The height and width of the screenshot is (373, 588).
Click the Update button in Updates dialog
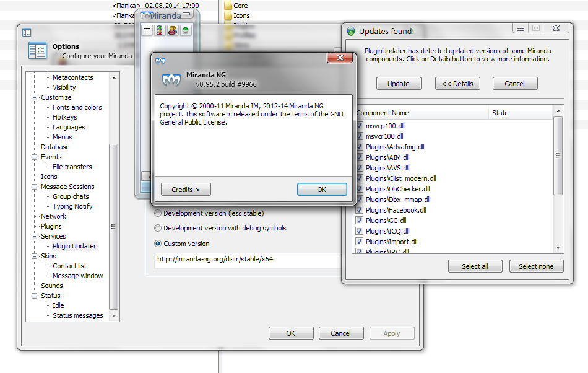point(399,83)
